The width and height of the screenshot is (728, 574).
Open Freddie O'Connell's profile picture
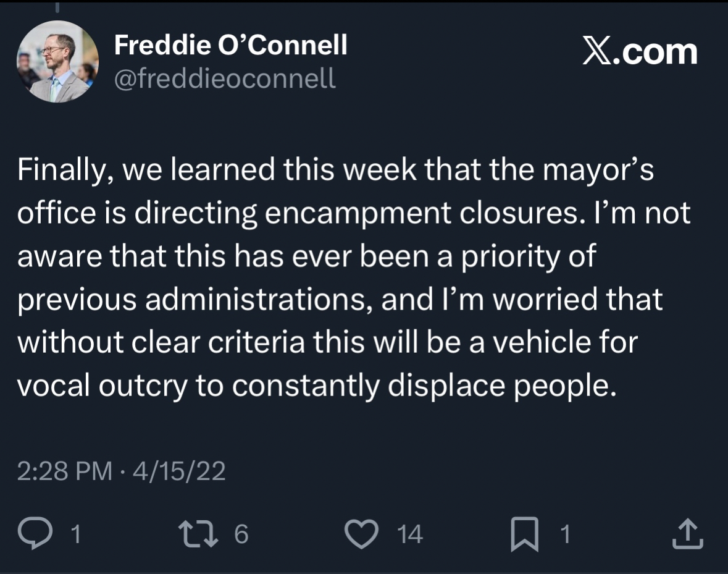(57, 62)
